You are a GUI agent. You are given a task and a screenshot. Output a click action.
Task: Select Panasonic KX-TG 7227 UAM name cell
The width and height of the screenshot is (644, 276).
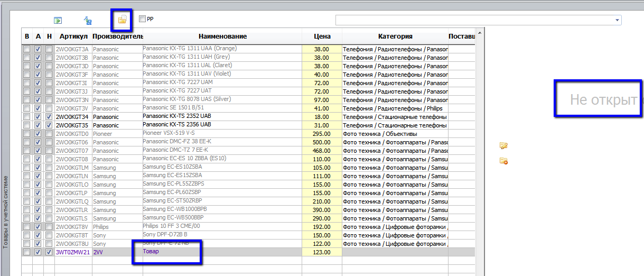pyautogui.click(x=222, y=82)
